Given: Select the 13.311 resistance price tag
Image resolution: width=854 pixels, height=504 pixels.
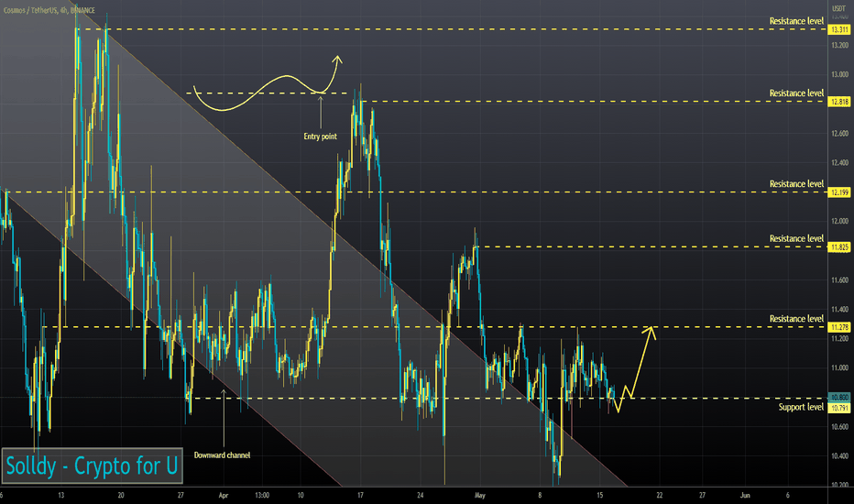Looking at the screenshot, I should 838,29.
